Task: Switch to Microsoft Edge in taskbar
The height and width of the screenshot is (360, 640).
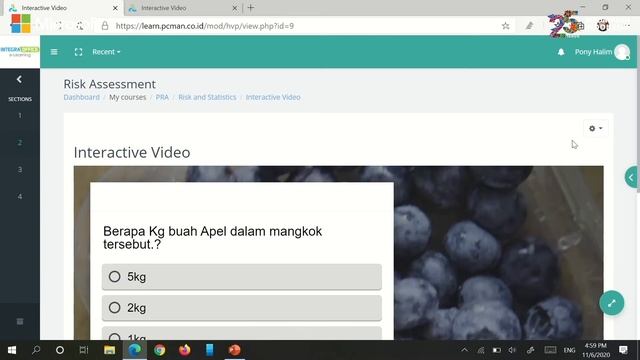Action: (135, 350)
